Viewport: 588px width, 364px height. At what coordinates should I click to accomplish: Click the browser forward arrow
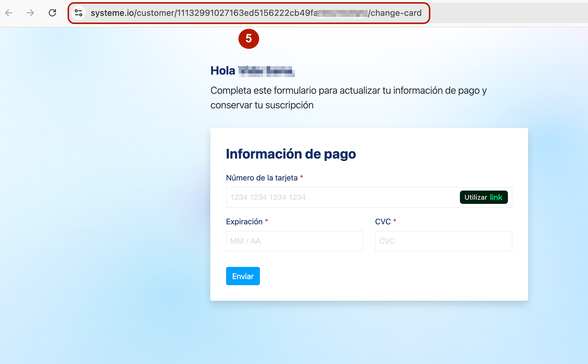pos(30,13)
